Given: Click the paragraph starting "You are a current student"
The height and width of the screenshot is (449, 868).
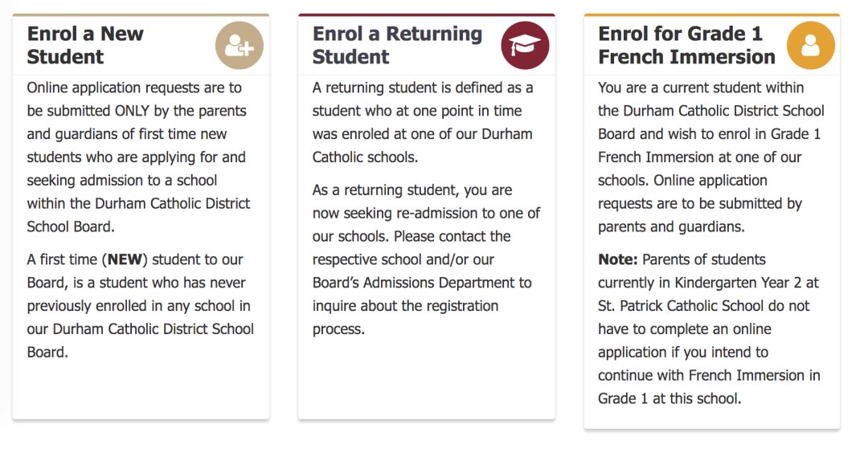Looking at the screenshot, I should (710, 157).
